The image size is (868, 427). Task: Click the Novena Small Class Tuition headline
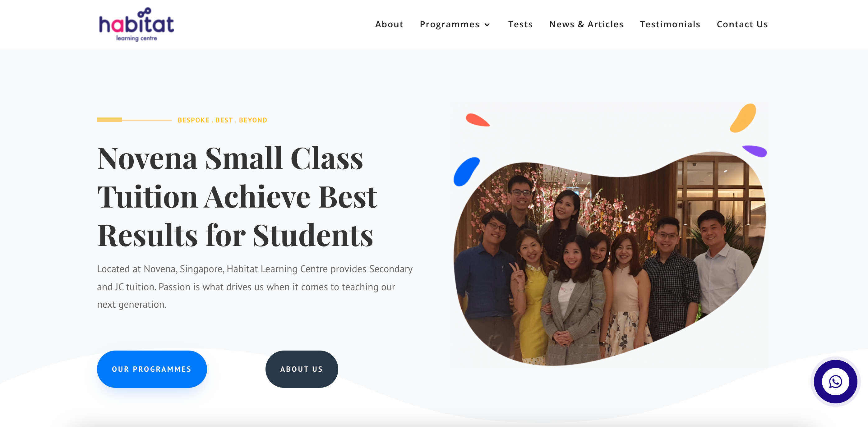click(237, 197)
